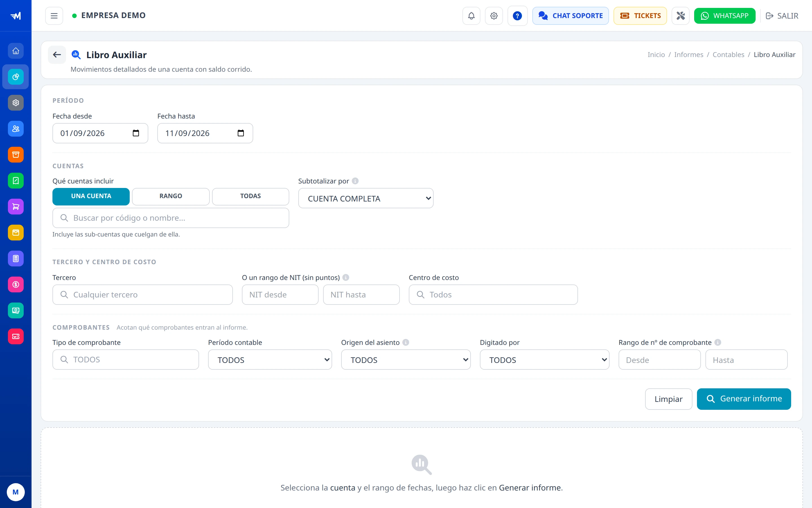Image resolution: width=812 pixels, height=508 pixels.
Task: Focus the account search field
Action: (x=171, y=218)
